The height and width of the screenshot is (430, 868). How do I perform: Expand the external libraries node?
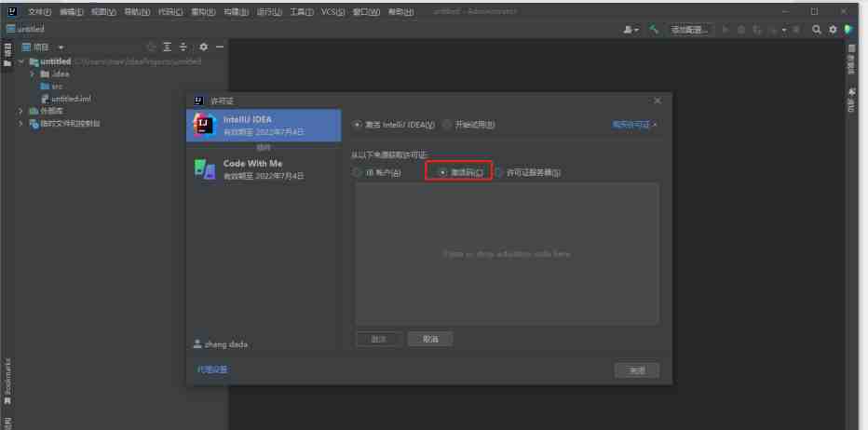click(21, 112)
